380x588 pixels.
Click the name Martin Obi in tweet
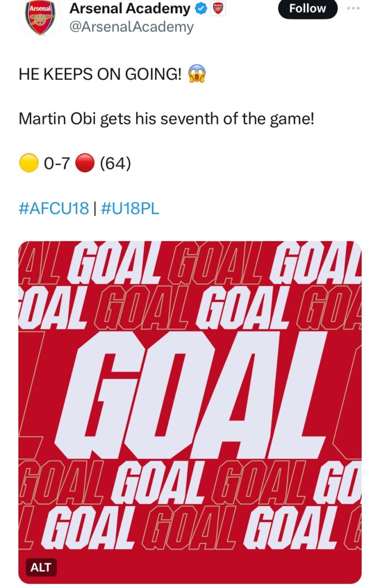(x=57, y=119)
